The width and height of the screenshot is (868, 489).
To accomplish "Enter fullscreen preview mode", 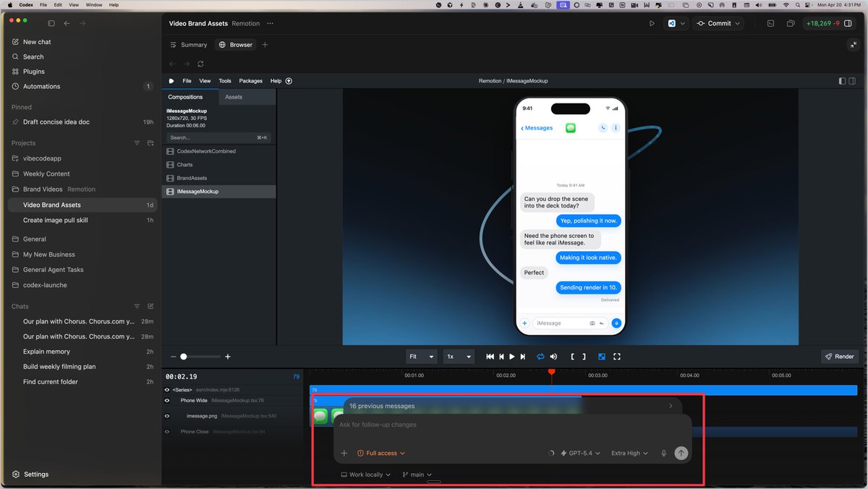I will point(617,357).
